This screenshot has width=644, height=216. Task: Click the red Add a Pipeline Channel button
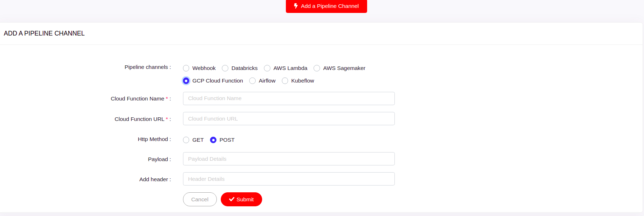click(x=326, y=6)
